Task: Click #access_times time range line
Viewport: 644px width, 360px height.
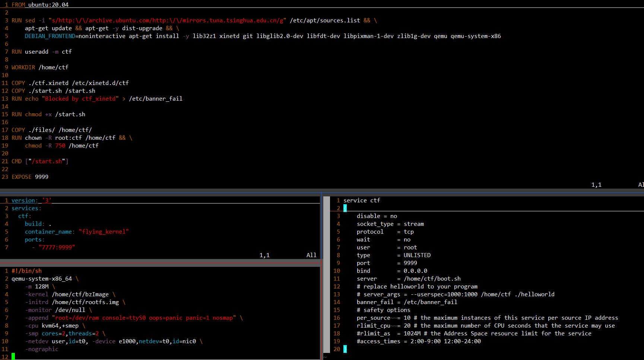Action: tap(419, 341)
